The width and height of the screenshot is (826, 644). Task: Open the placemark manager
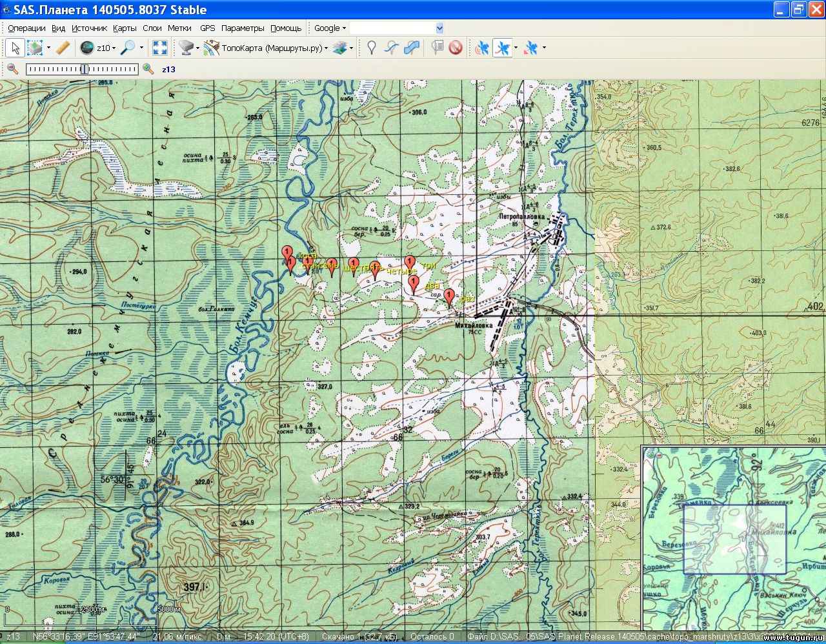pyautogui.click(x=438, y=48)
